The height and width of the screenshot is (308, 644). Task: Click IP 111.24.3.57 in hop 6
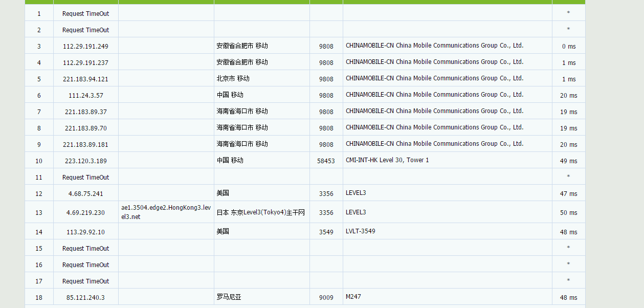[x=85, y=95]
